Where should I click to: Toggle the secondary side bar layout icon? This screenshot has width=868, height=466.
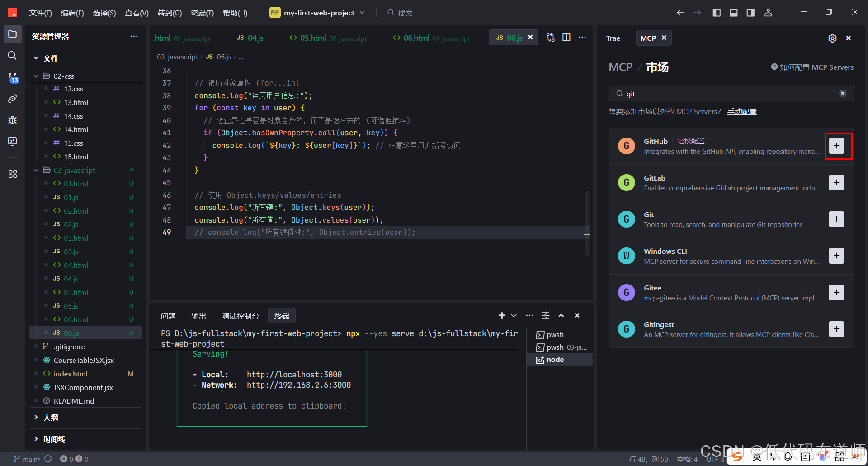click(750, 13)
